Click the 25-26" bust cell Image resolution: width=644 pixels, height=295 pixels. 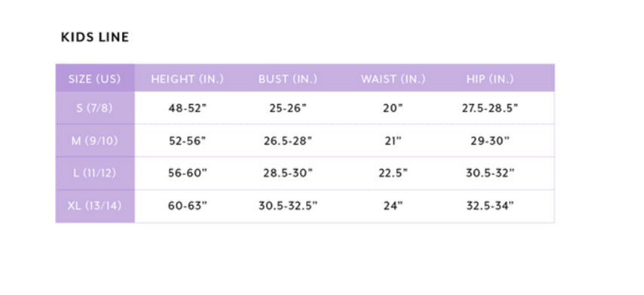click(288, 109)
